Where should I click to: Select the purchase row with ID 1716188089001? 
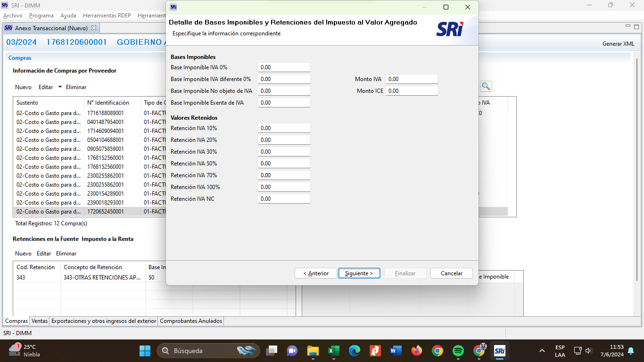106,113
